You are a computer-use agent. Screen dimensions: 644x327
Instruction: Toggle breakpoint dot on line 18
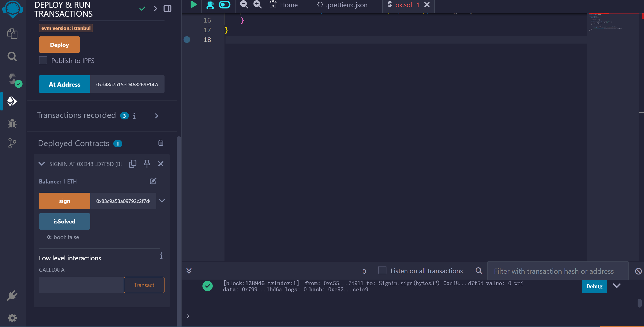point(187,40)
